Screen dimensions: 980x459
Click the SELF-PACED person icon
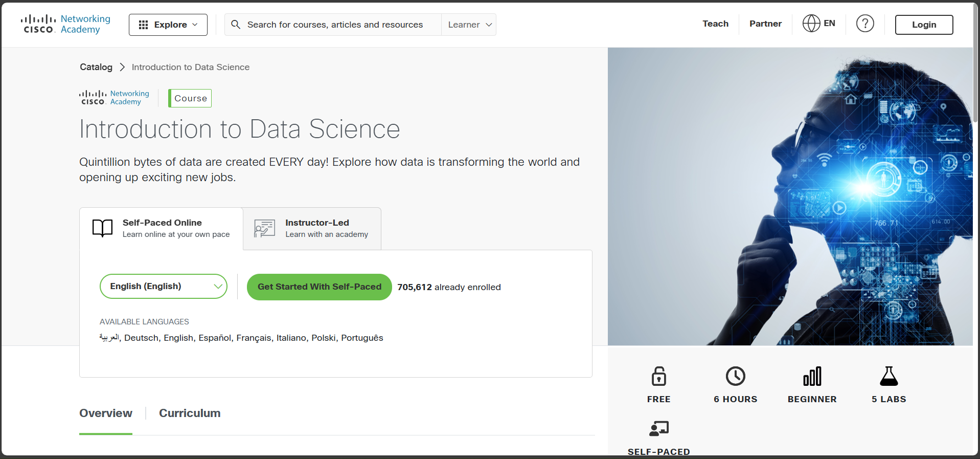pos(658,428)
